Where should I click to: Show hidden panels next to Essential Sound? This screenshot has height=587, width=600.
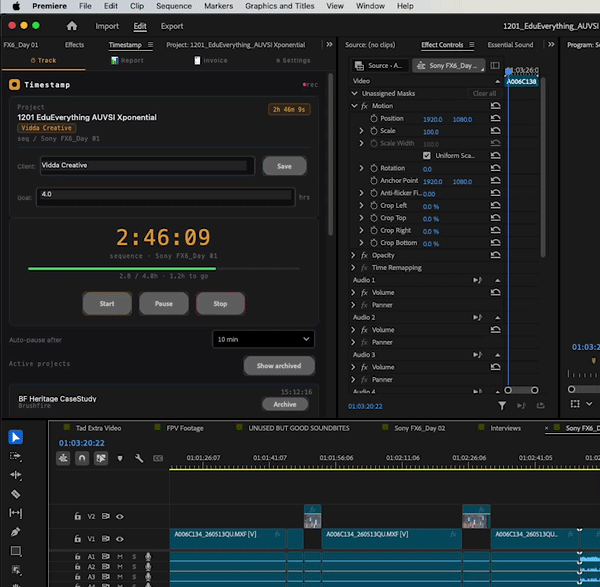click(x=551, y=44)
